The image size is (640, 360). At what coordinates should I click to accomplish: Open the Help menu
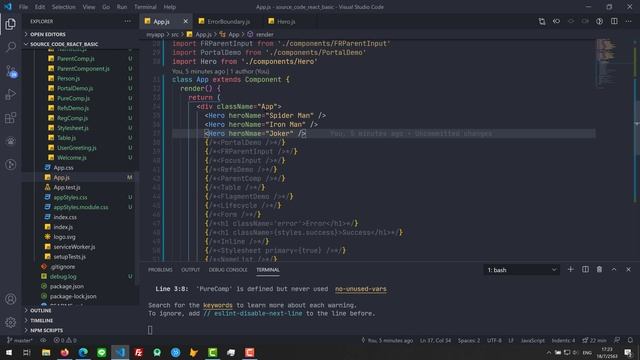pyautogui.click(x=170, y=7)
